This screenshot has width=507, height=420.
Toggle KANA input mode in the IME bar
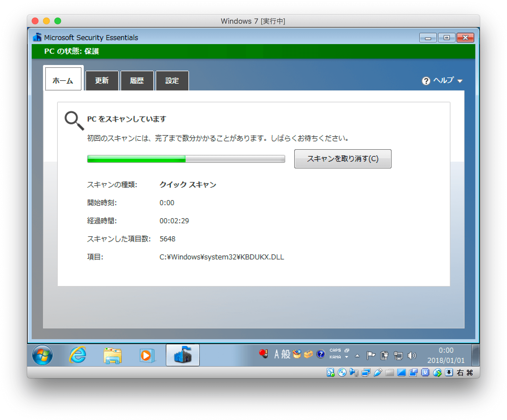pos(335,357)
